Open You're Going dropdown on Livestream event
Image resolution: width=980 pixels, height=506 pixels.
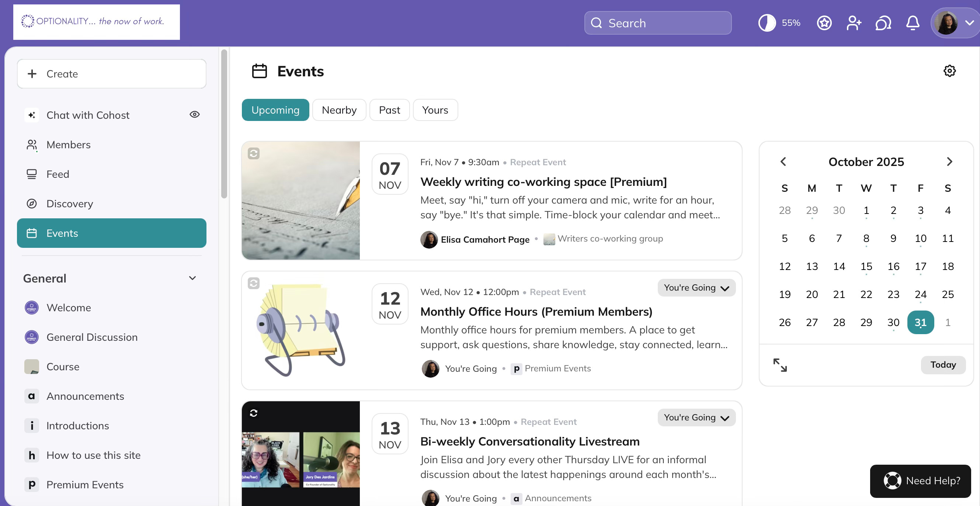[x=696, y=418]
